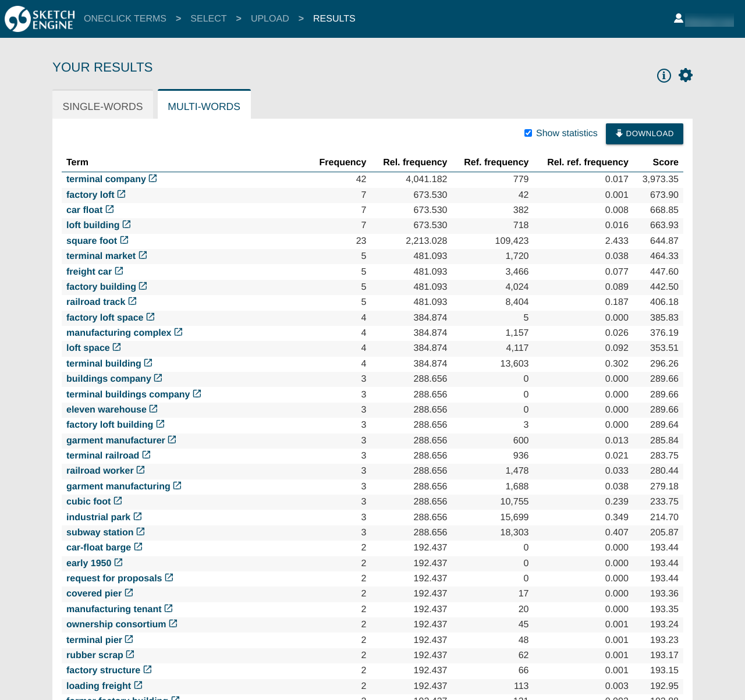Open the UPLOAD breadcrumb link
Screen dimensions: 745x700
(x=269, y=18)
